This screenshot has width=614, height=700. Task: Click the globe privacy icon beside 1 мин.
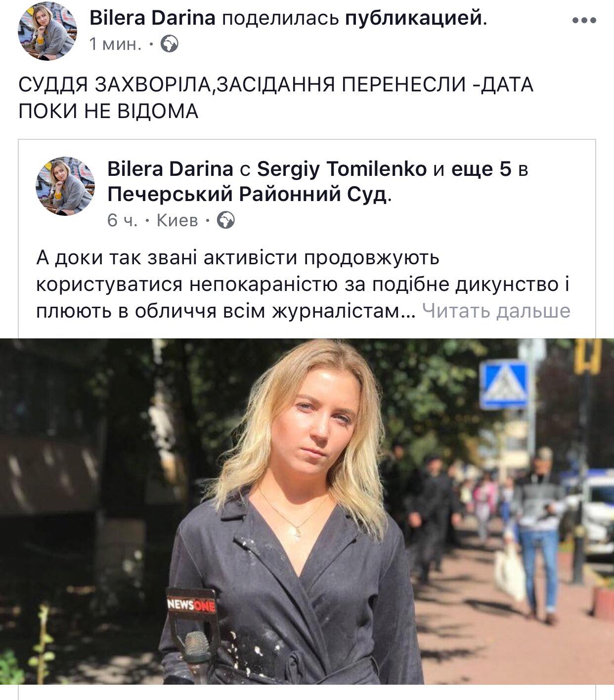(170, 44)
